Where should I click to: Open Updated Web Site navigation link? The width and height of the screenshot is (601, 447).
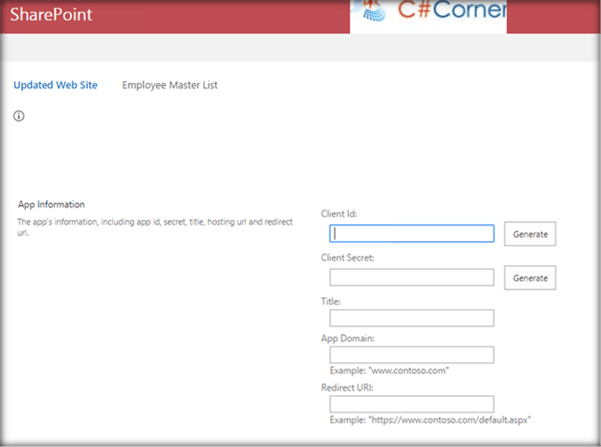[x=56, y=85]
